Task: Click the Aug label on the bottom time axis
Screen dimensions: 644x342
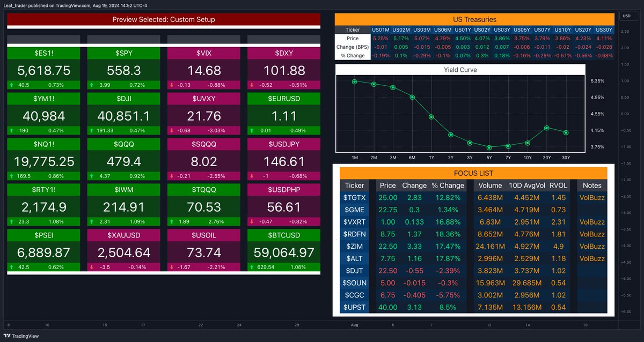Action: tap(354, 325)
